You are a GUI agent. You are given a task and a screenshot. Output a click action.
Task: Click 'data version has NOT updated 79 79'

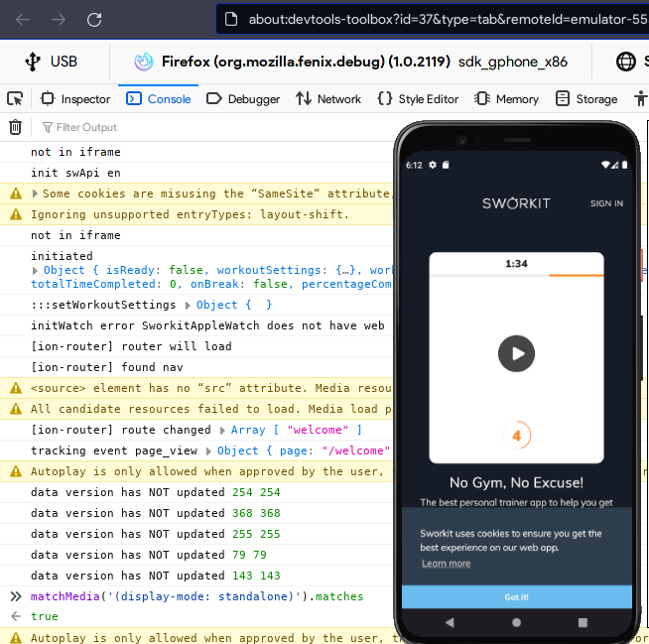click(x=149, y=555)
